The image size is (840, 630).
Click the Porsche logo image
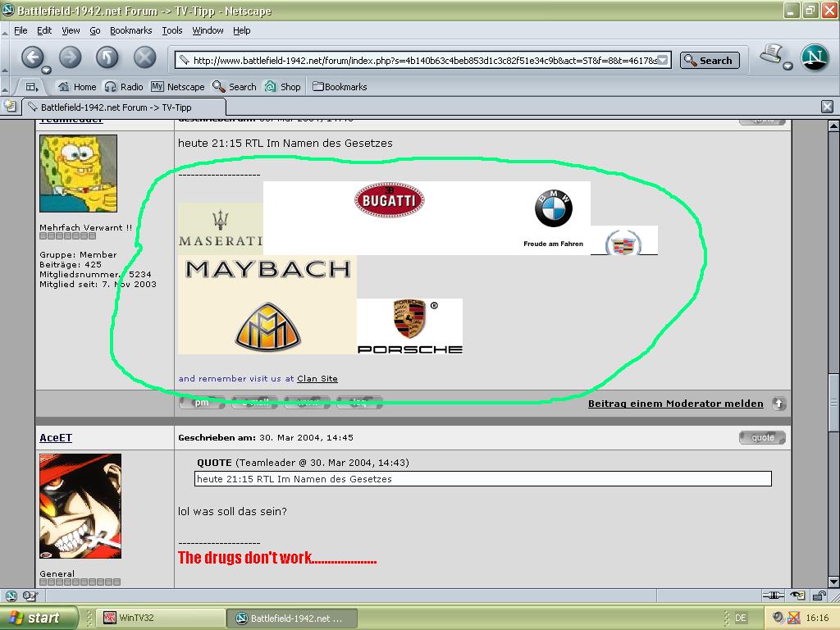pos(410,326)
